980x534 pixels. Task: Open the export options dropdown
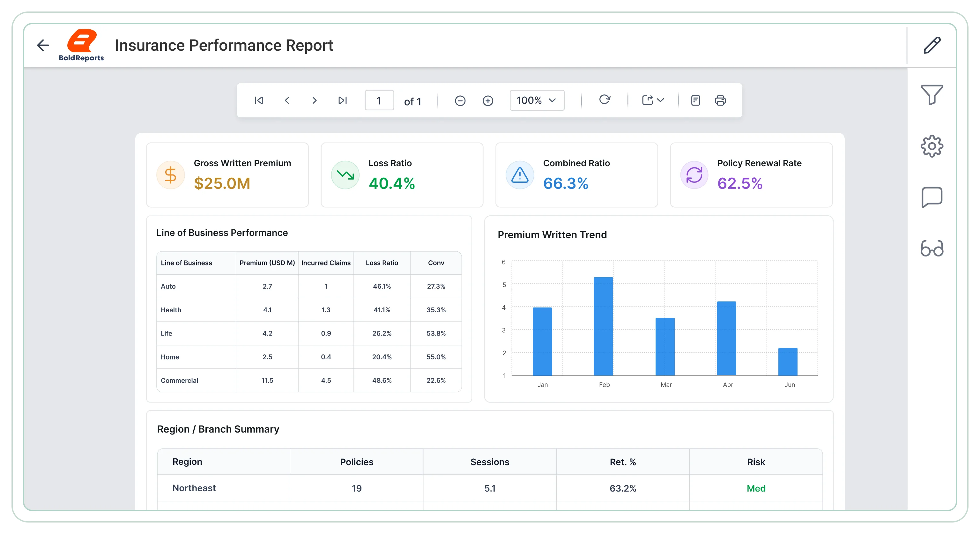point(653,100)
